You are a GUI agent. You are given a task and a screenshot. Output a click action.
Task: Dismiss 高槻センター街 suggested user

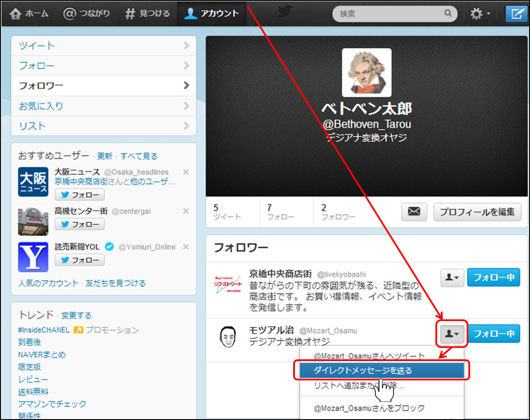pos(186,211)
